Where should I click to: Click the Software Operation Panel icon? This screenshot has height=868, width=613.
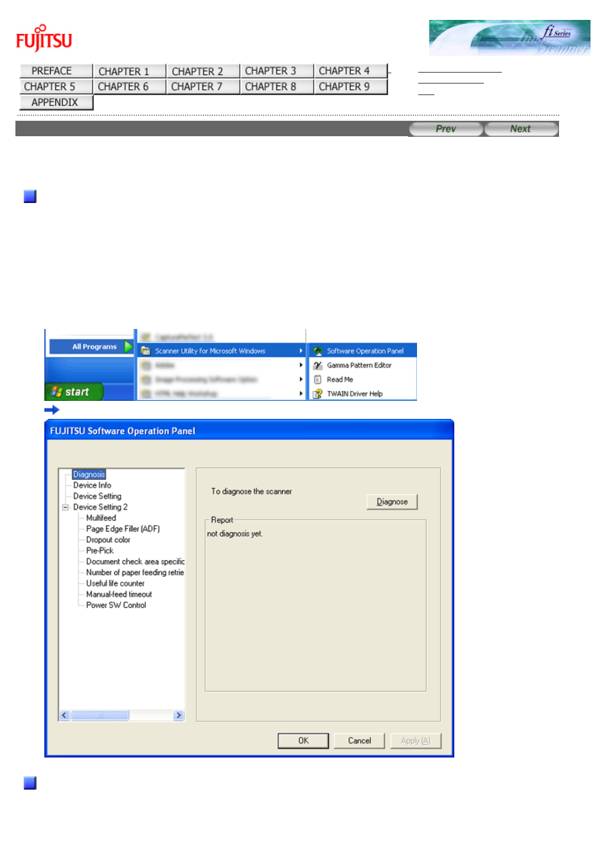pos(317,351)
